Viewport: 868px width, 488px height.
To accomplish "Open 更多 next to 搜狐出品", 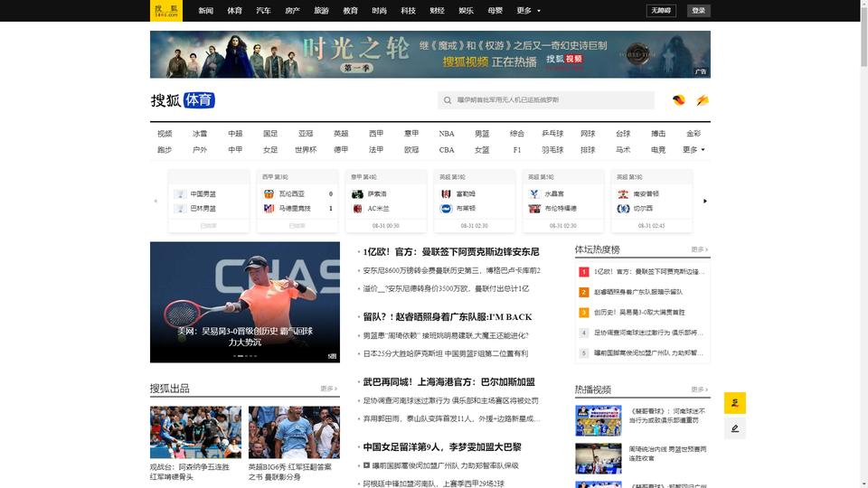I will [329, 389].
